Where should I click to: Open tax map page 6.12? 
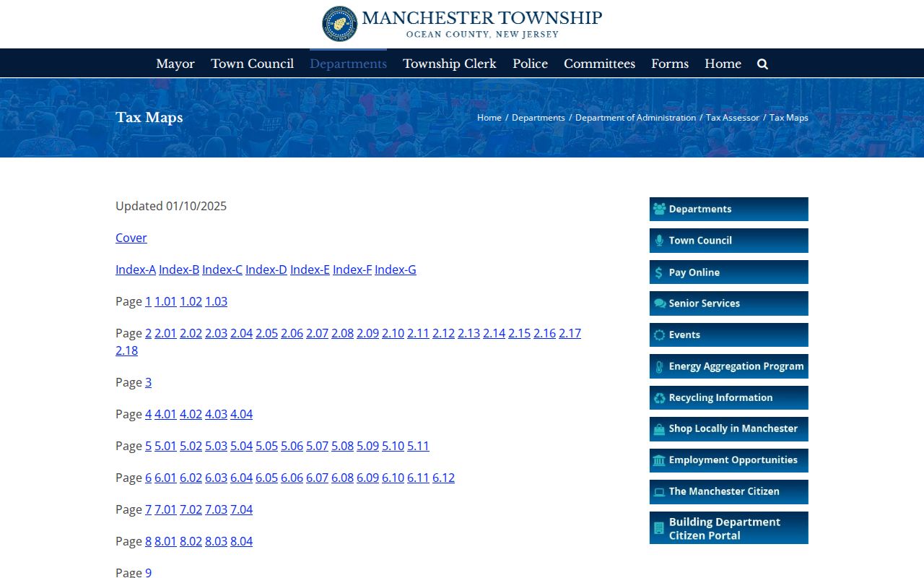[x=443, y=478]
